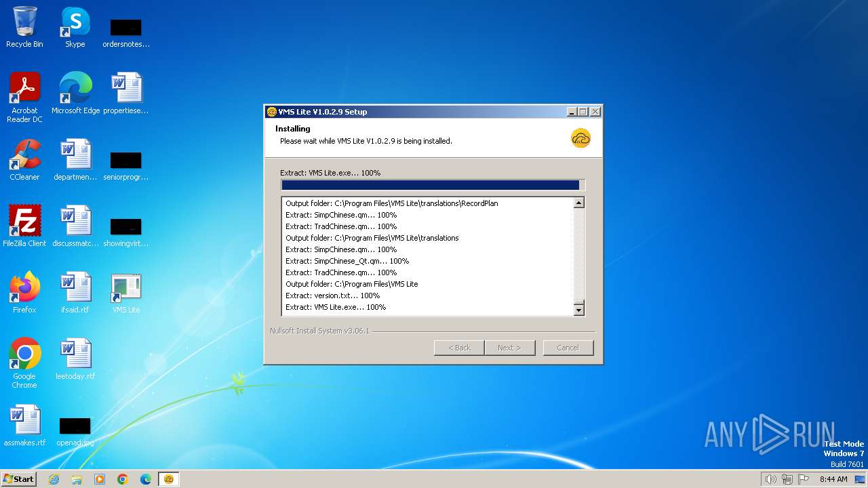Select log line 'Extract: version.txt... 100%'
The height and width of the screenshot is (488, 868).
332,296
